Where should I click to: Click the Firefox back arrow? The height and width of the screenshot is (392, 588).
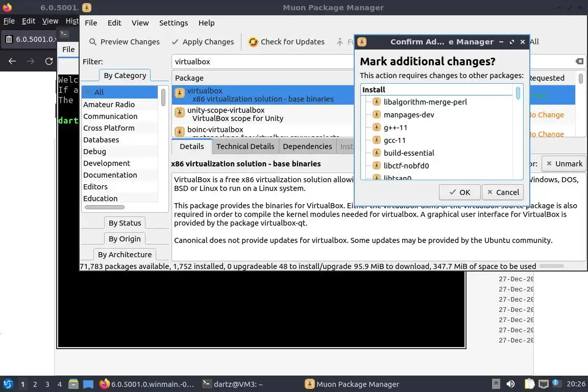pos(12,61)
